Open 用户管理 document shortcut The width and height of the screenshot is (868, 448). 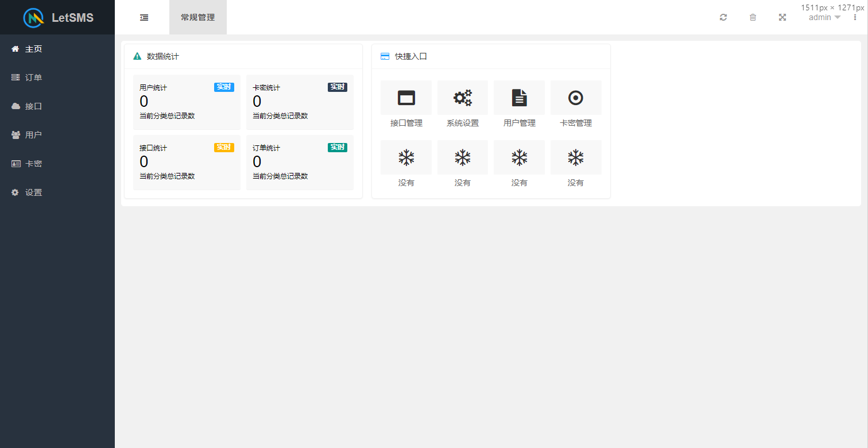coord(519,98)
